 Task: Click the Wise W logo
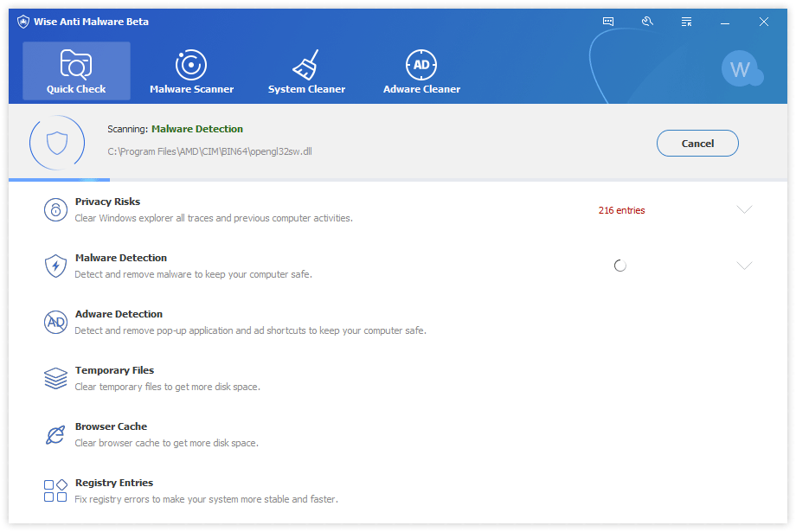(x=741, y=68)
